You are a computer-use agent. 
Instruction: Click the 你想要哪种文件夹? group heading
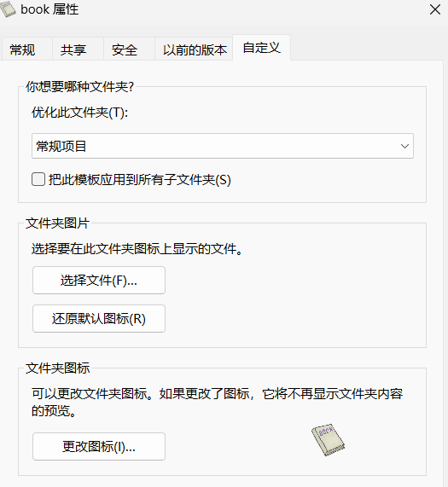click(x=79, y=87)
